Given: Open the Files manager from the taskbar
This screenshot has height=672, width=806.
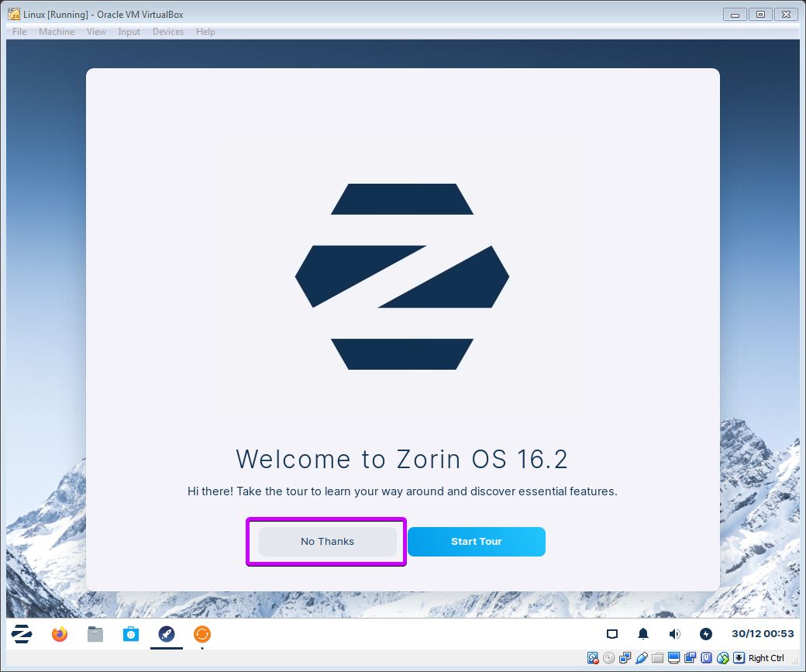Looking at the screenshot, I should [95, 634].
